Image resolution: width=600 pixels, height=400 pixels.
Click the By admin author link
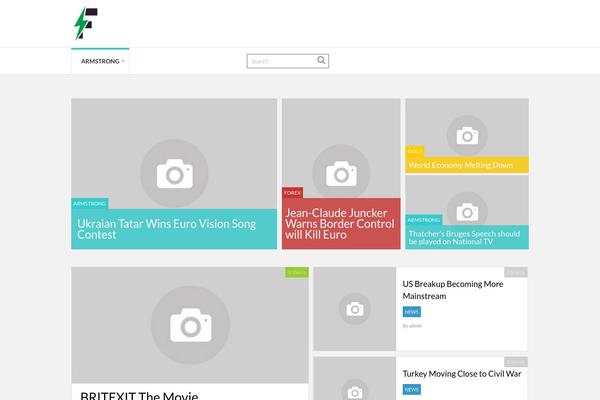(412, 326)
